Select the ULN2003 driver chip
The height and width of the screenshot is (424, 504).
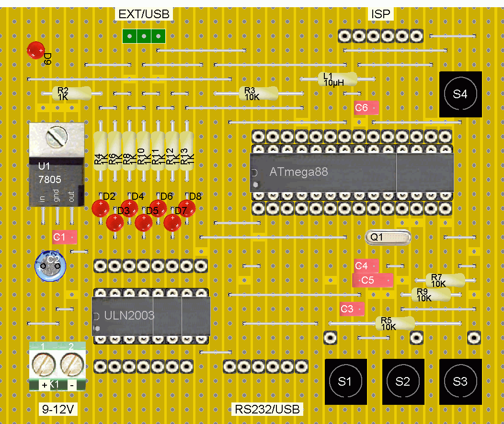151,316
